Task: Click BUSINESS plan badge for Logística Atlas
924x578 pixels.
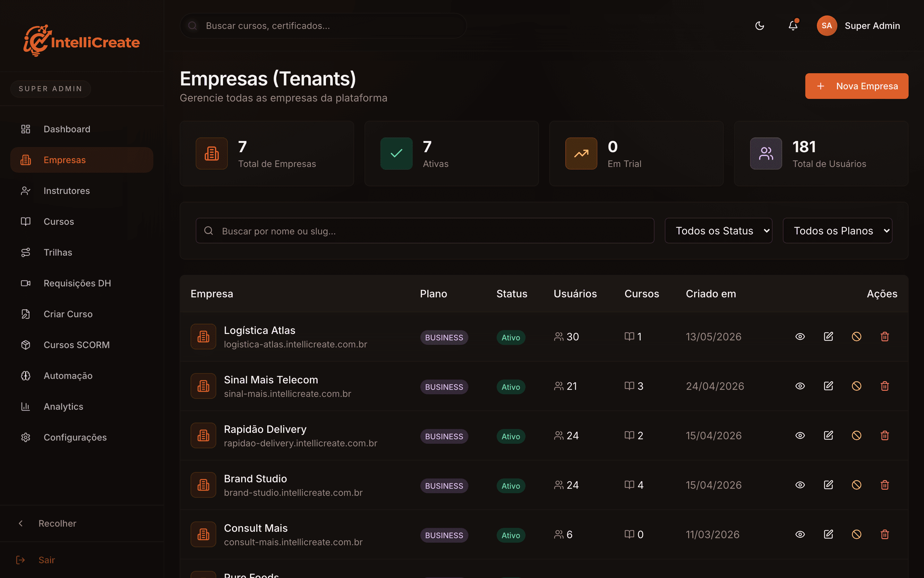Action: click(x=444, y=337)
